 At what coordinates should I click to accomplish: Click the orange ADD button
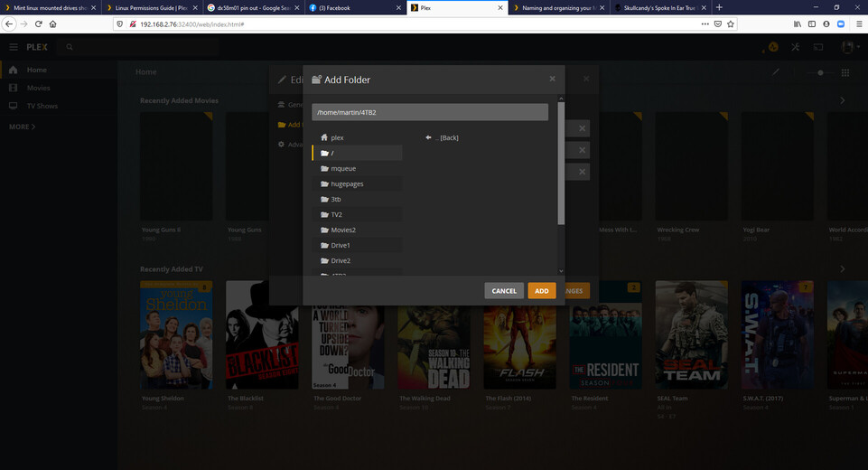pyautogui.click(x=541, y=290)
